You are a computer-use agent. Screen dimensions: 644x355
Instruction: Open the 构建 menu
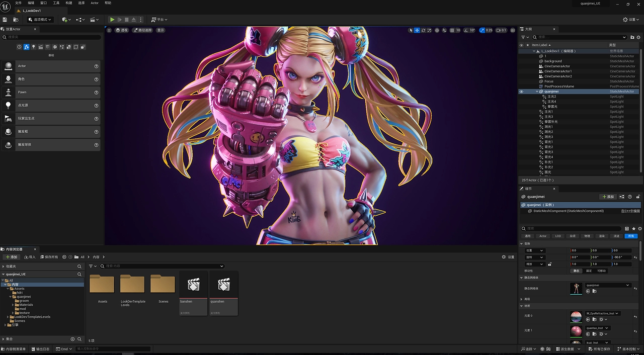coord(69,3)
